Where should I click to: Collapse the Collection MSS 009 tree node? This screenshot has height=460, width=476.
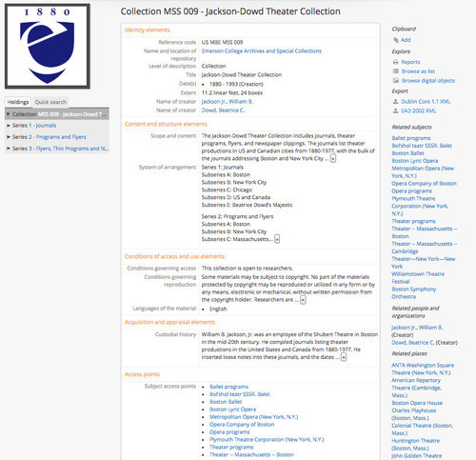pos(9,114)
